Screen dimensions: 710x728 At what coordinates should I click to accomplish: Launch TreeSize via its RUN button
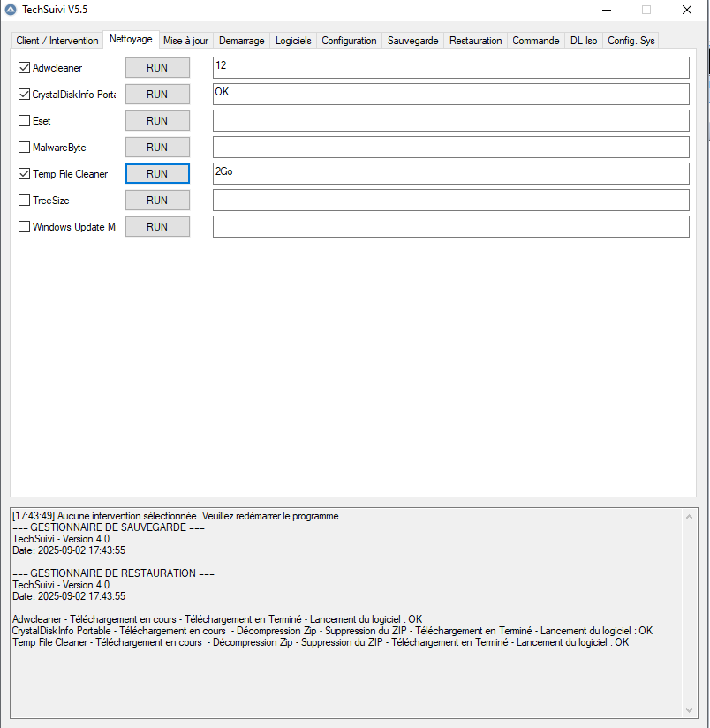pos(157,200)
